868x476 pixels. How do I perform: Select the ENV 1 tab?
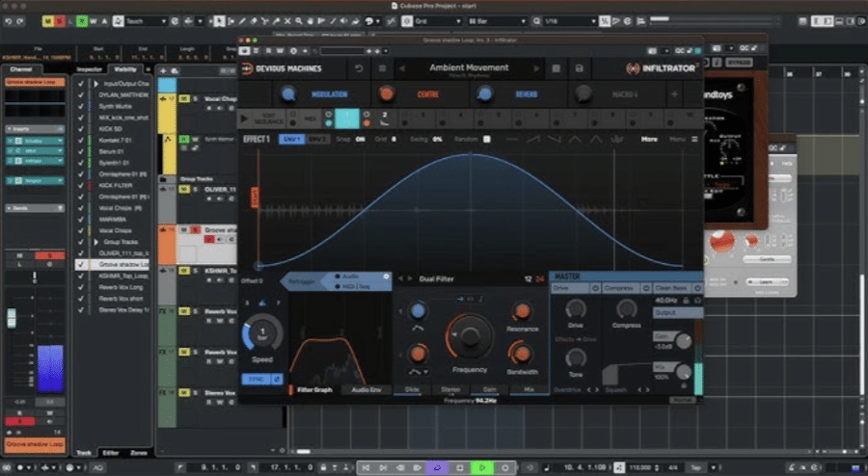click(x=291, y=140)
